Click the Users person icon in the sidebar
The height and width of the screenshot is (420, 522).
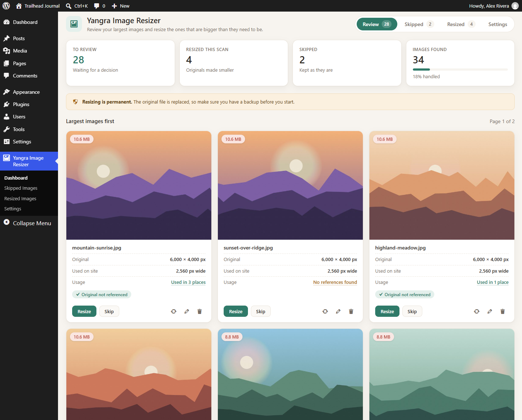point(7,117)
